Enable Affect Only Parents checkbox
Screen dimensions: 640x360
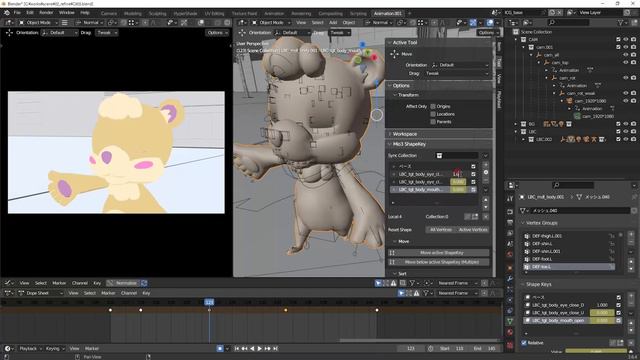pos(433,122)
